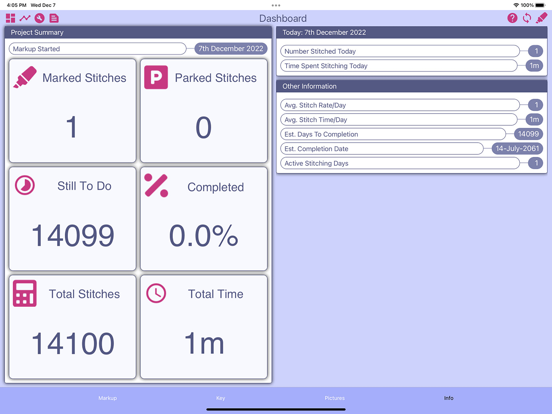The image size is (552, 414).
Task: Tap the large Total Time value 1m
Action: [204, 344]
